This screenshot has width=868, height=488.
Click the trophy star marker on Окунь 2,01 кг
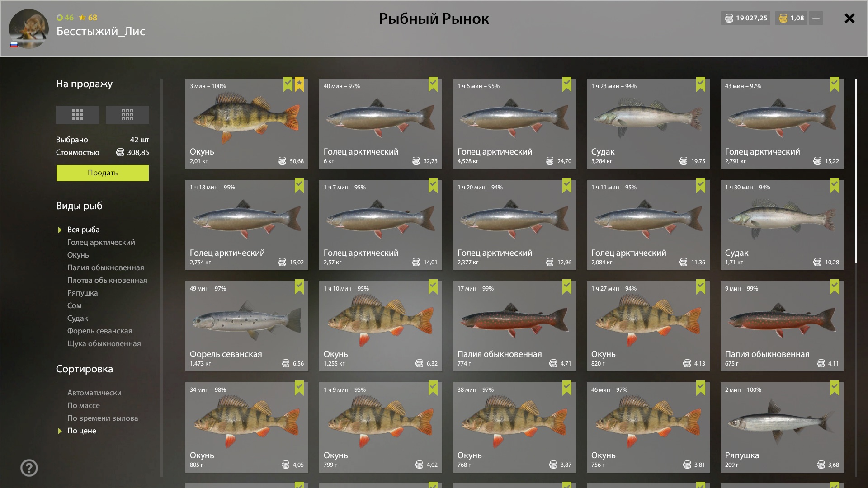click(299, 84)
